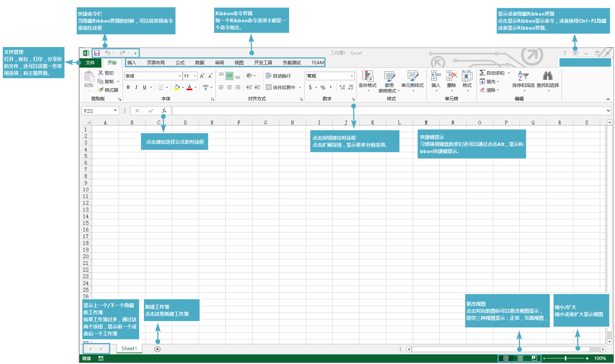Open the 文件 (File) tab

tap(90, 63)
